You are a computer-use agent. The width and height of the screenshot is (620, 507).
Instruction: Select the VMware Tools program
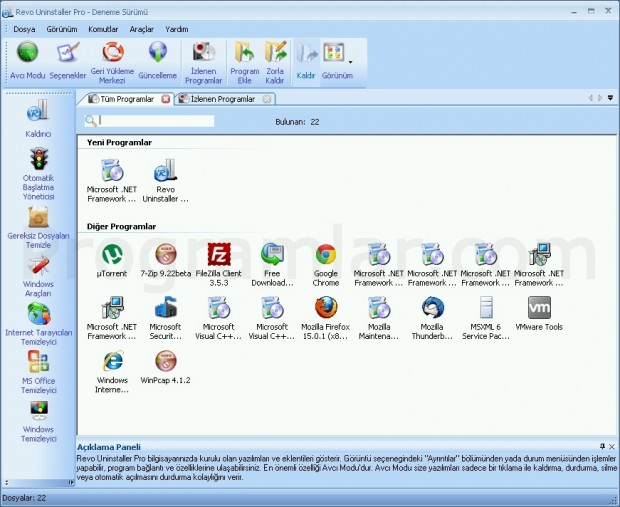[x=539, y=313]
